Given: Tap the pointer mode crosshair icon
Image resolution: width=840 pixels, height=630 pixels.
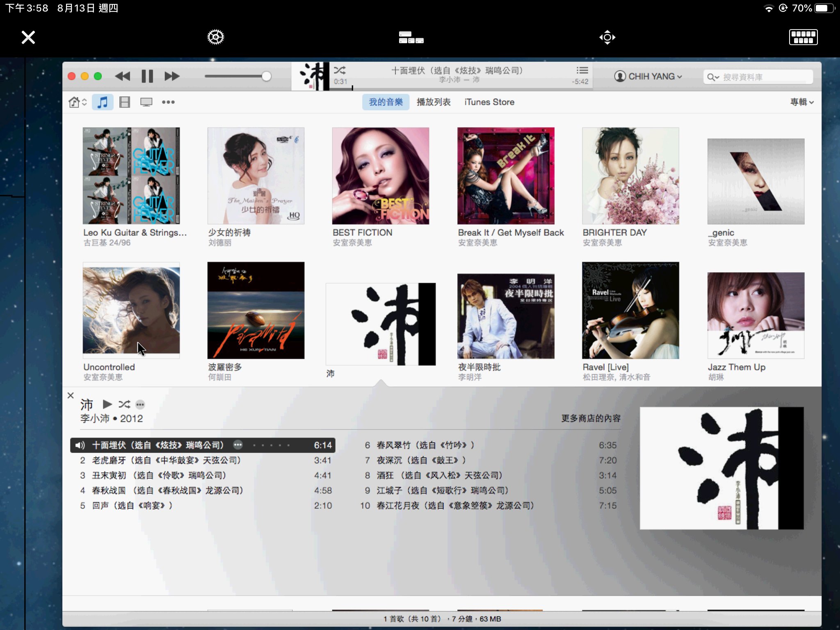Looking at the screenshot, I should tap(607, 37).
